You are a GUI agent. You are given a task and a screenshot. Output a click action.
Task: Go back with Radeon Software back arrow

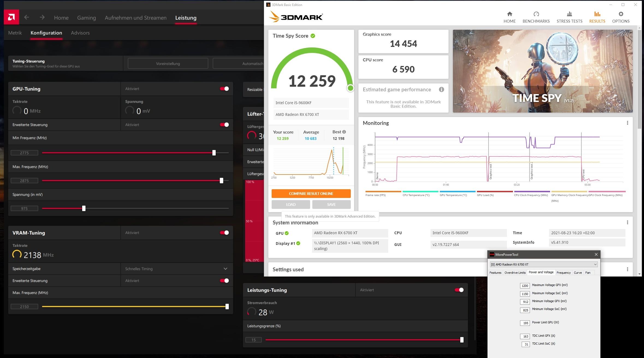(x=26, y=17)
